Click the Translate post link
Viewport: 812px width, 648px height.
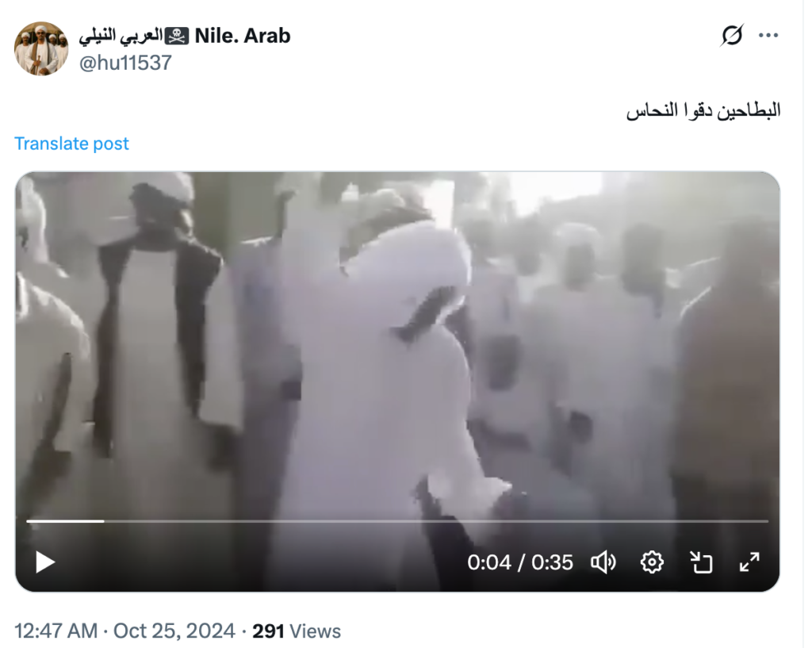[71, 144]
